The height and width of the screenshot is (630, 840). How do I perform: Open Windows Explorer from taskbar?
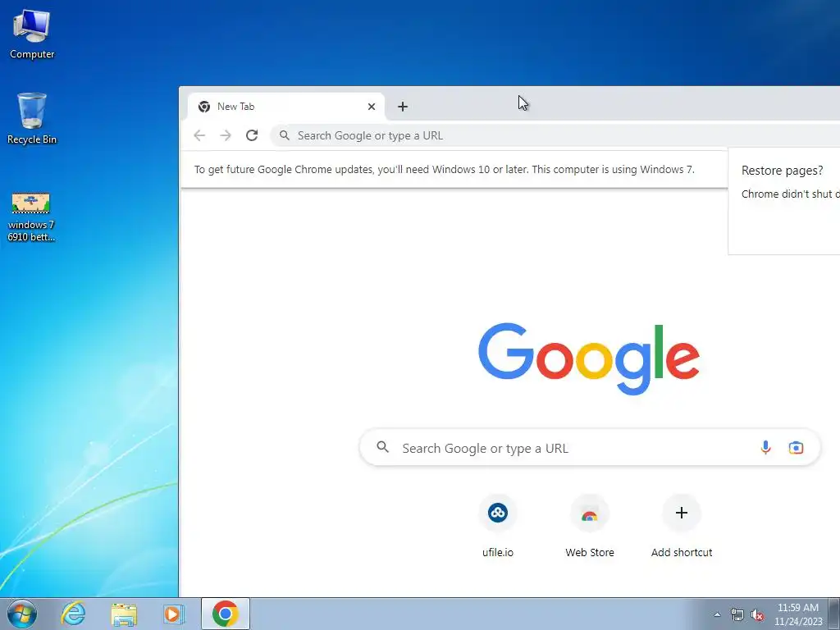[124, 614]
